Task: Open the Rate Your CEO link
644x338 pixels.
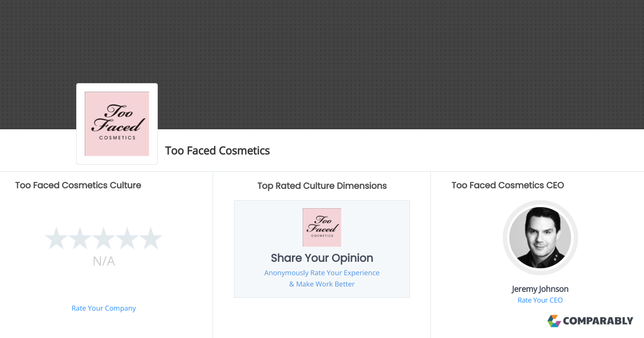Action: (540, 300)
